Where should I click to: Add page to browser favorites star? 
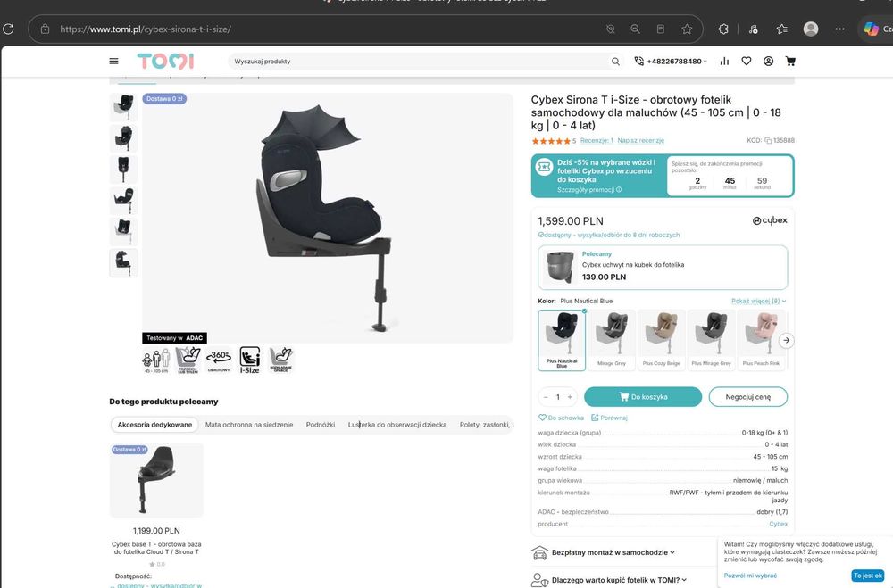[687, 29]
